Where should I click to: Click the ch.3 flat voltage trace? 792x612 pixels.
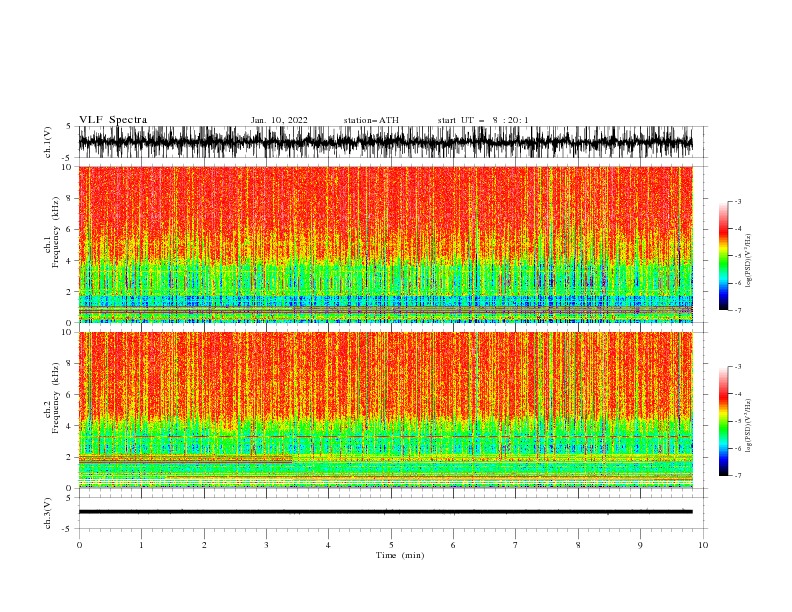[x=385, y=512]
